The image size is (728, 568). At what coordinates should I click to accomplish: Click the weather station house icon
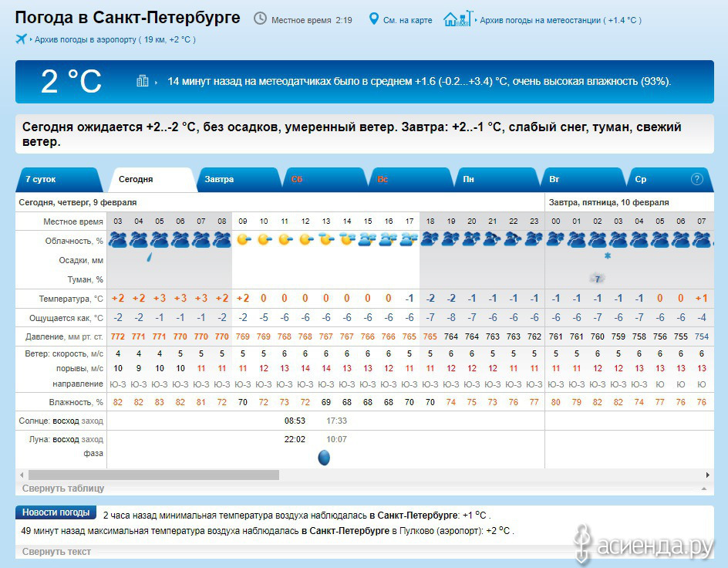coord(458,19)
